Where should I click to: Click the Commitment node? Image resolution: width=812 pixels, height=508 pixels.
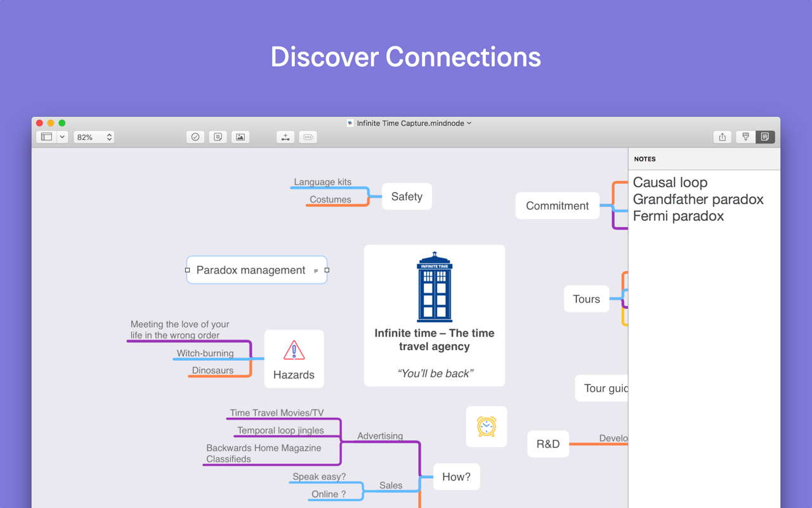click(557, 205)
